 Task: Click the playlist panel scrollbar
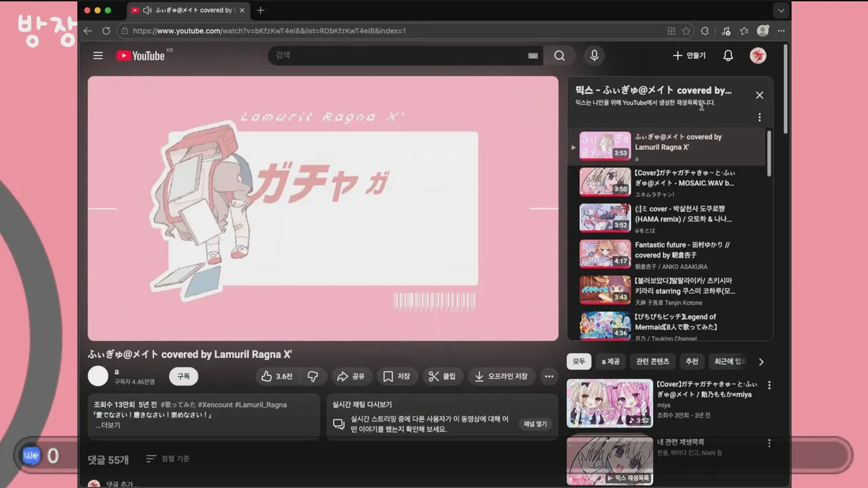click(x=769, y=152)
